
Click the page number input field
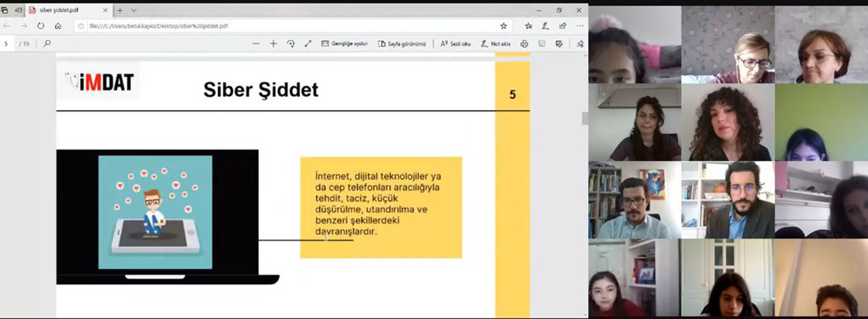(7, 44)
